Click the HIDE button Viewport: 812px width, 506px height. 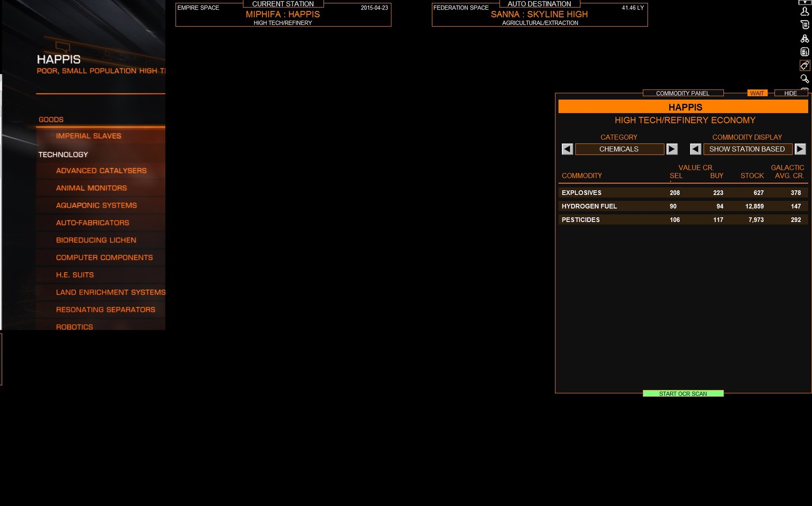(790, 93)
